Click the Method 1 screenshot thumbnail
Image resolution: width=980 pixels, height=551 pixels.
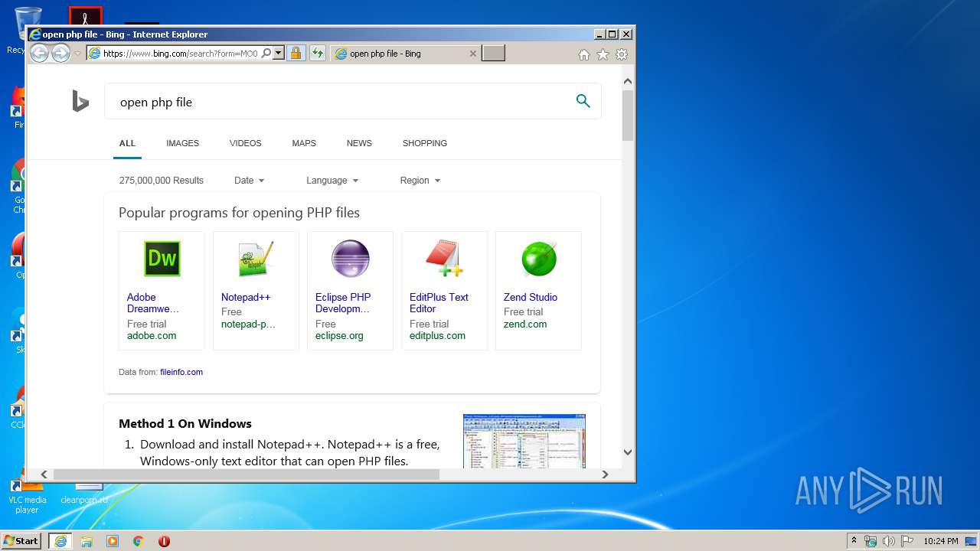[x=524, y=441]
